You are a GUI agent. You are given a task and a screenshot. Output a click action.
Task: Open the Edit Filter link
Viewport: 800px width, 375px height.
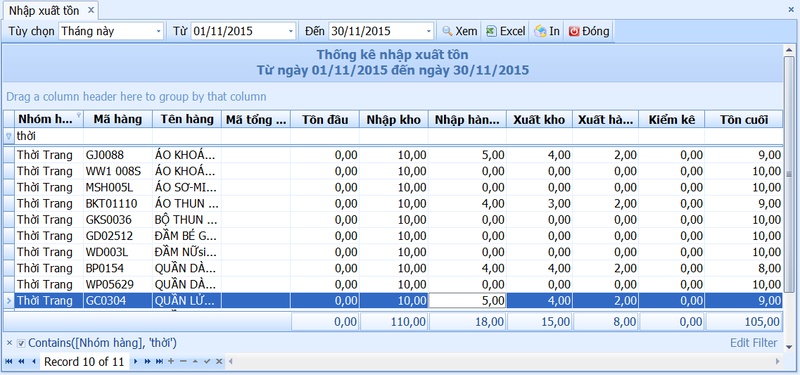pos(754,343)
